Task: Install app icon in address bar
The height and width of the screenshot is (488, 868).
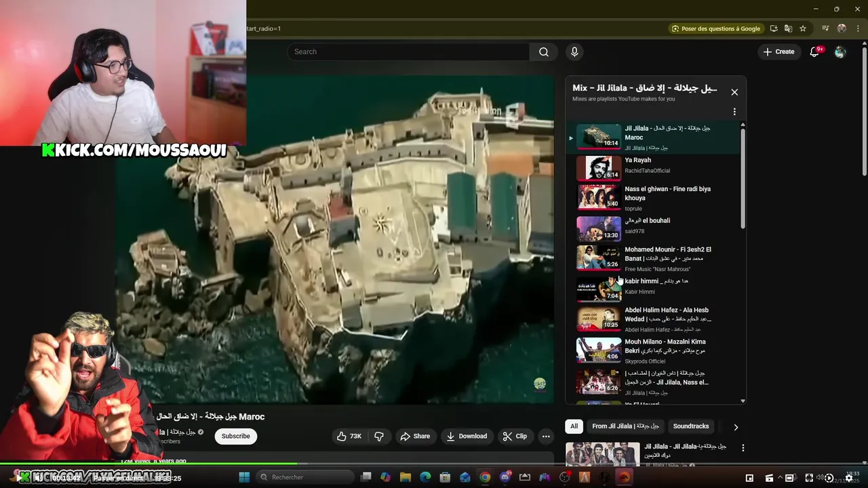Action: point(774,28)
